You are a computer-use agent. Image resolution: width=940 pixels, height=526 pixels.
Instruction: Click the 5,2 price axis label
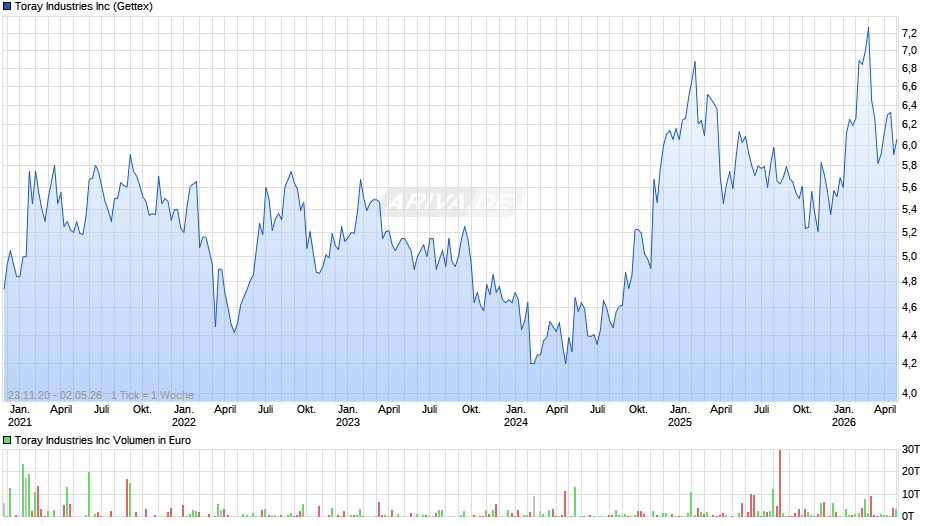click(x=909, y=232)
